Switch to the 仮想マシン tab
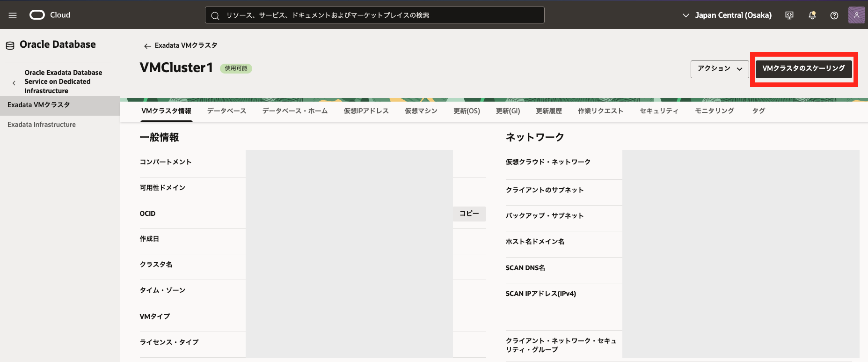Viewport: 868px width, 362px height. point(421,111)
